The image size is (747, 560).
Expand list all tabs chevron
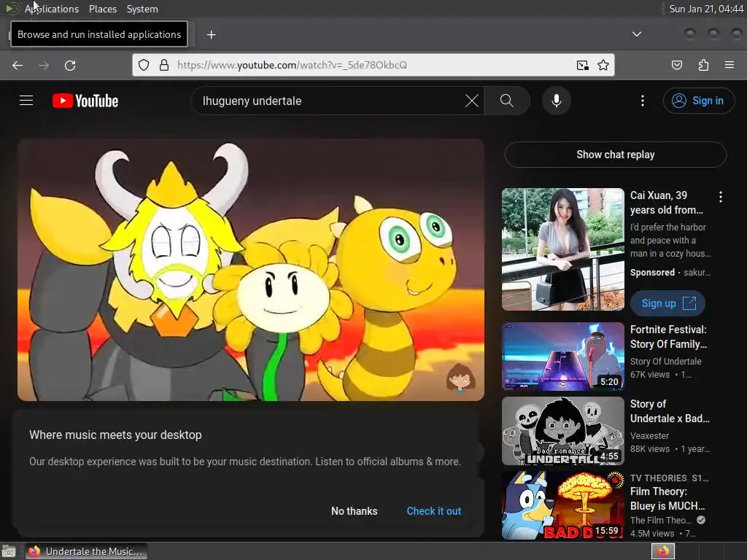(636, 34)
